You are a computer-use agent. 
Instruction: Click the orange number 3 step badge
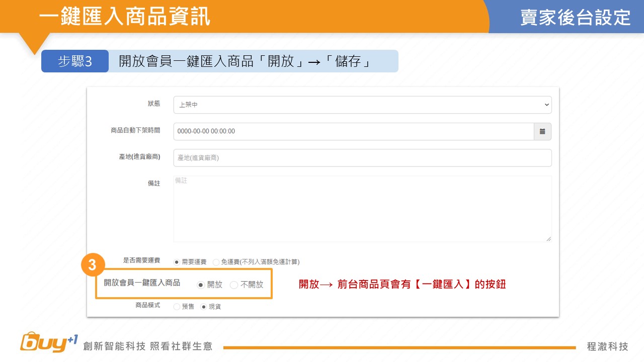[x=92, y=265]
